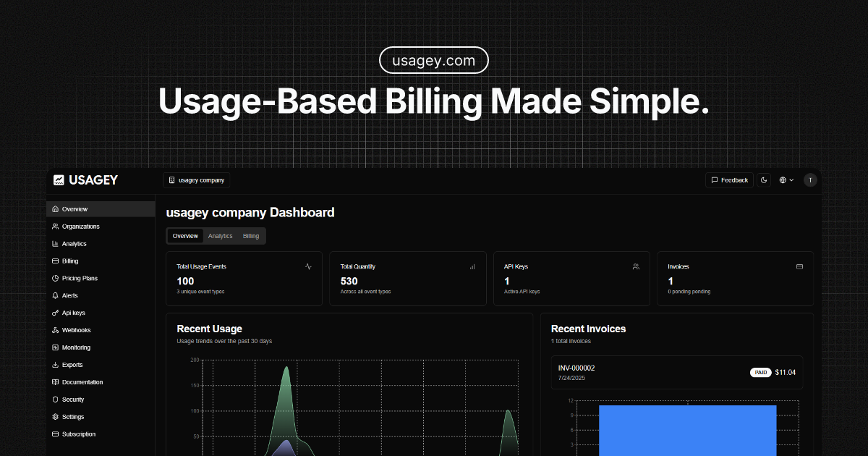Expand the usagey company organization switcher
Screen dimensions: 868x456
point(196,180)
